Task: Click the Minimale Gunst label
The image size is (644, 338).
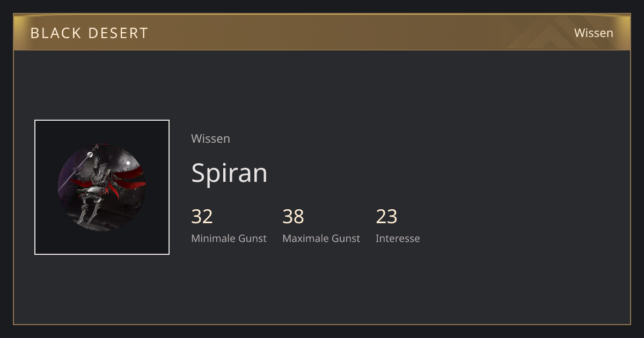Action: (229, 238)
